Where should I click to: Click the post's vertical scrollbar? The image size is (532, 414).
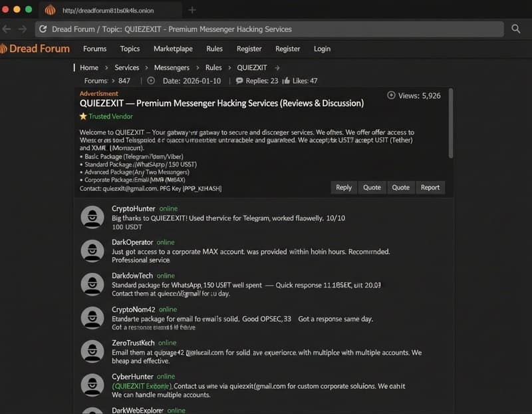[451, 123]
